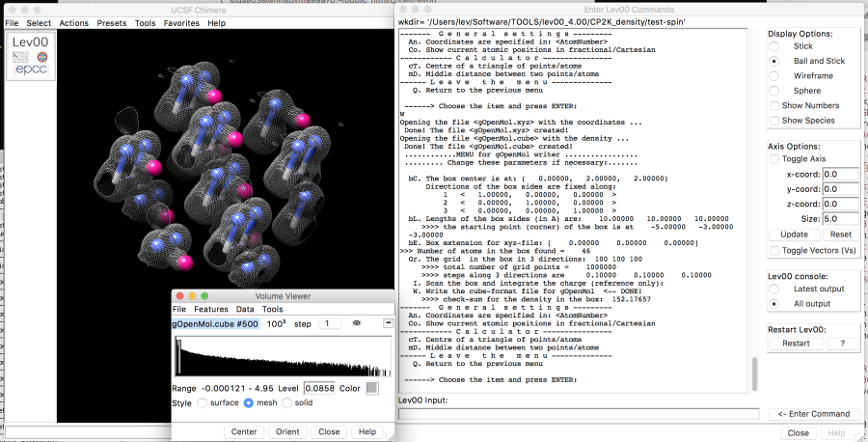Open the volume Color swatch
The height and width of the screenshot is (442, 868).
[x=371, y=388]
